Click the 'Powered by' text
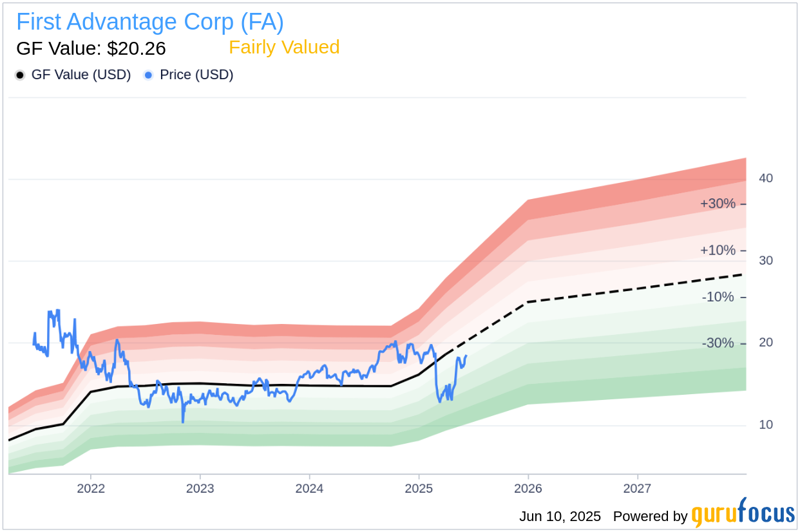The height and width of the screenshot is (532, 800). [x=650, y=517]
